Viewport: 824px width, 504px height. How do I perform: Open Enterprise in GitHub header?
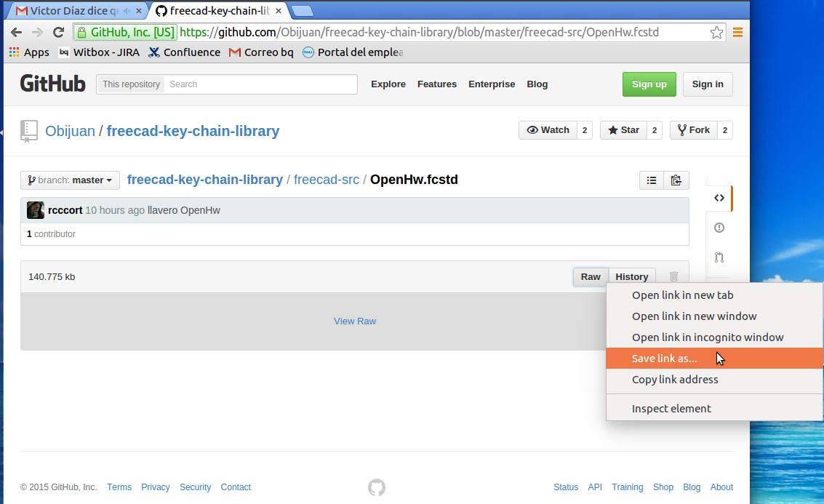(492, 84)
